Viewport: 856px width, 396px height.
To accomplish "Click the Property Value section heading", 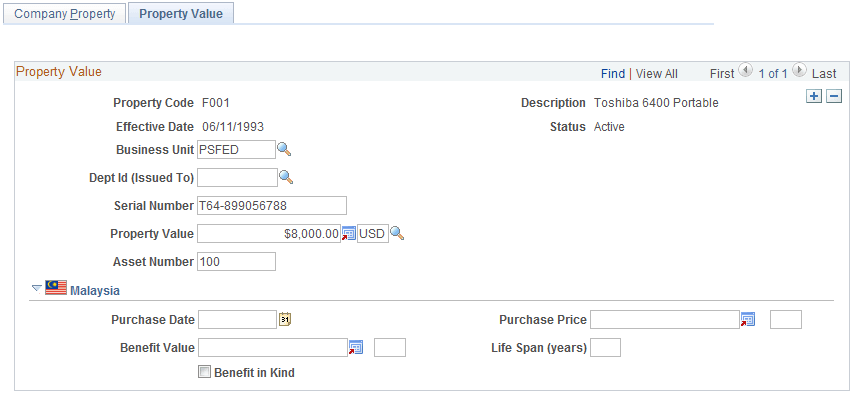I will (x=59, y=72).
